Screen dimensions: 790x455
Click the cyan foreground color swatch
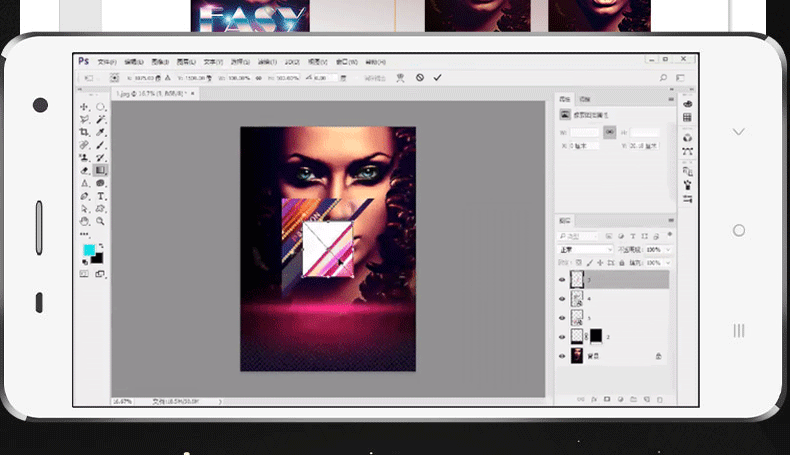click(89, 250)
